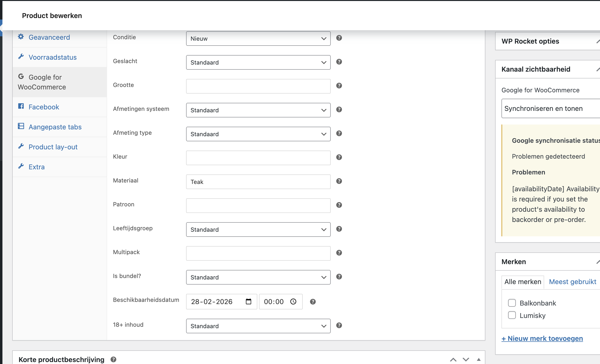600x364 pixels.
Task: Open the Voorraadstatus tab
Action: pyautogui.click(x=52, y=57)
